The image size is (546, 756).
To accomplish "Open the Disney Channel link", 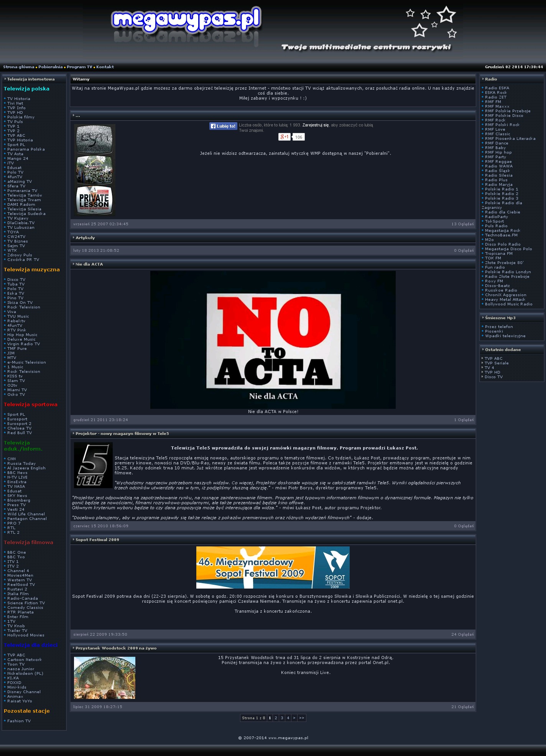I will (x=24, y=692).
